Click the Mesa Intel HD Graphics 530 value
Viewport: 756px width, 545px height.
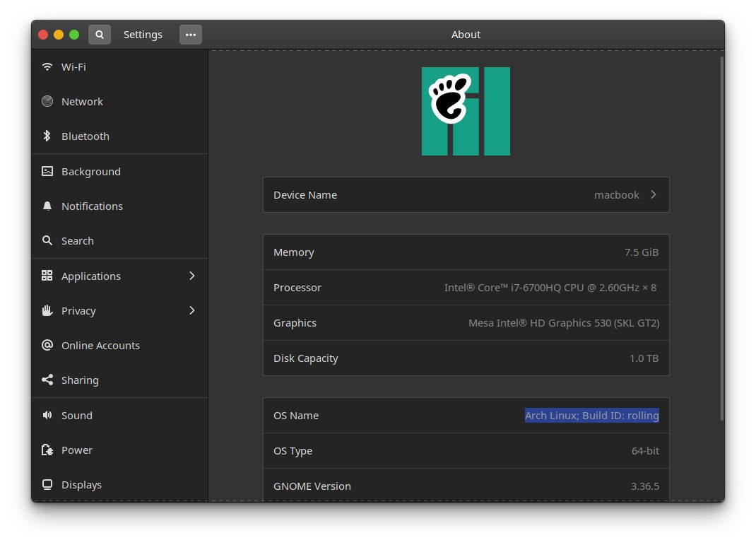coord(564,323)
